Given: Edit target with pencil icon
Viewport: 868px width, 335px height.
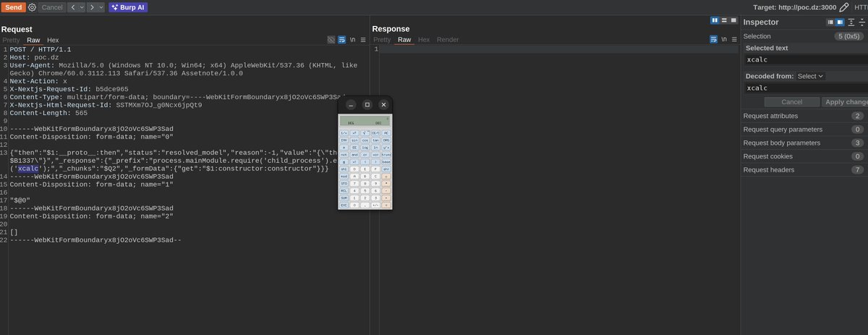Looking at the screenshot, I should point(844,7).
